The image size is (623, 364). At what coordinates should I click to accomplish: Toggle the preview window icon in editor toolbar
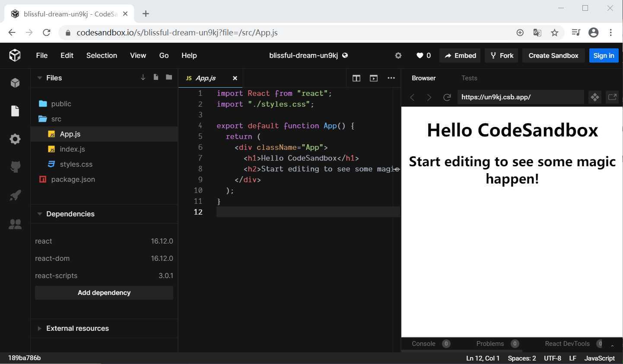(x=374, y=78)
